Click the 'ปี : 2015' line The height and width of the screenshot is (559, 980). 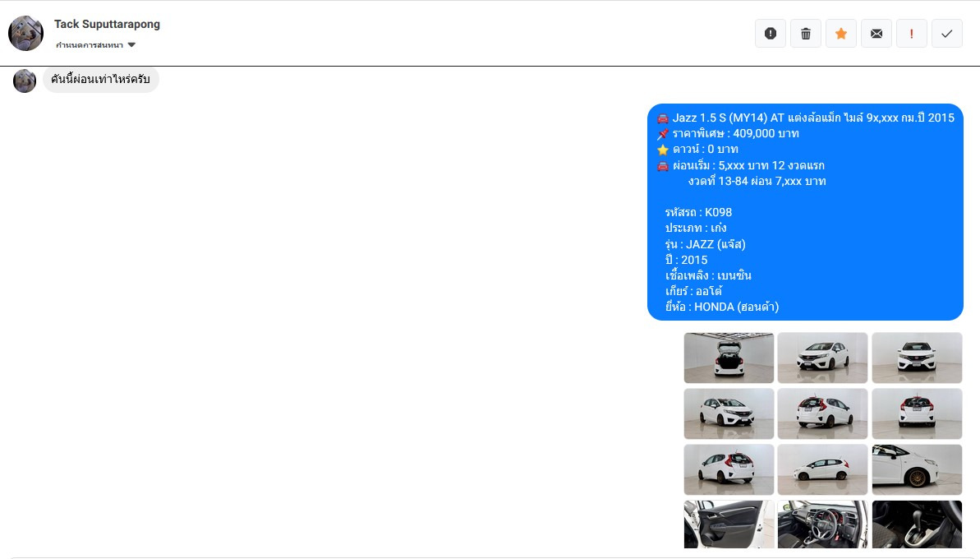click(686, 260)
